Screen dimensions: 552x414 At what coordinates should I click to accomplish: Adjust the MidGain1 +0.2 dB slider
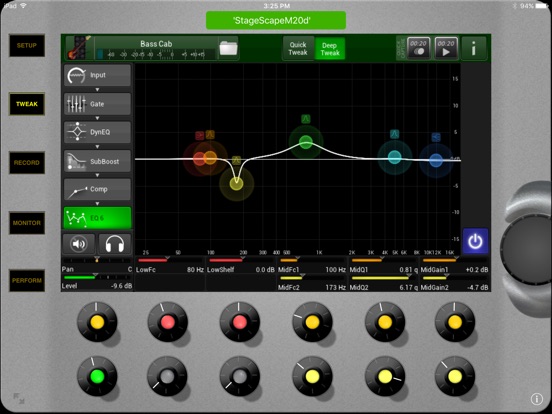click(454, 260)
